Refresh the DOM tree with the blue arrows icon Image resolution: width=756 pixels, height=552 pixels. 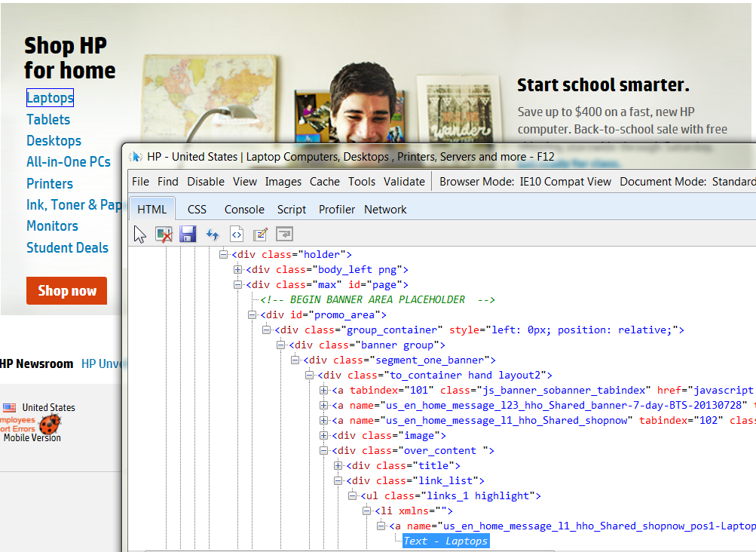point(212,235)
